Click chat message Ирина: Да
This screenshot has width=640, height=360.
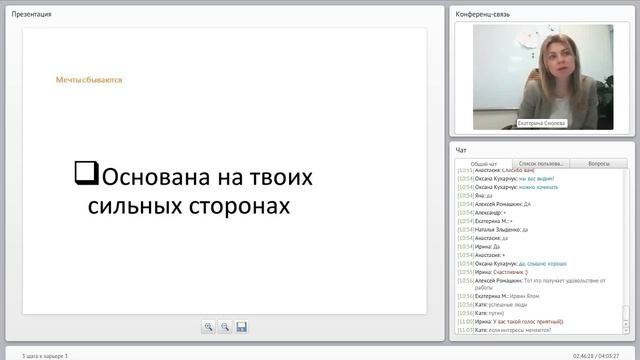click(x=478, y=247)
